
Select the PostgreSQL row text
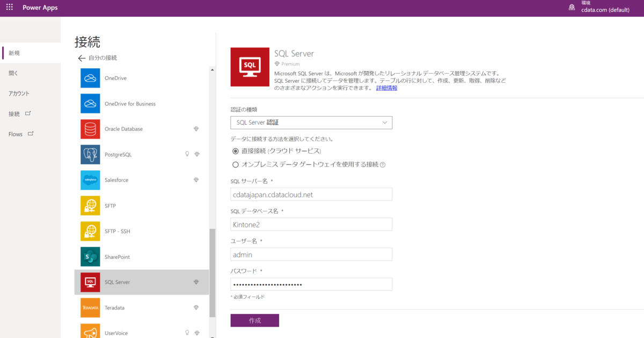(x=118, y=155)
